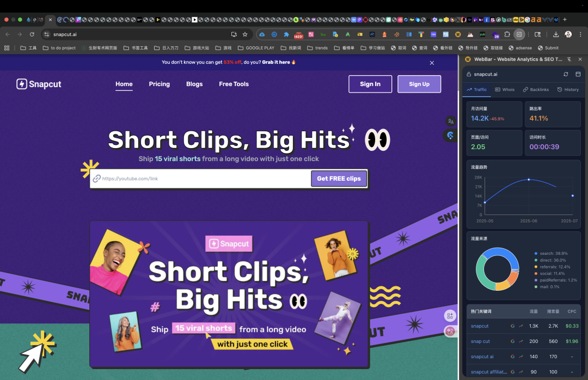The width and height of the screenshot is (588, 380).
Task: Click the YouTube link input field
Action: [x=200, y=179]
